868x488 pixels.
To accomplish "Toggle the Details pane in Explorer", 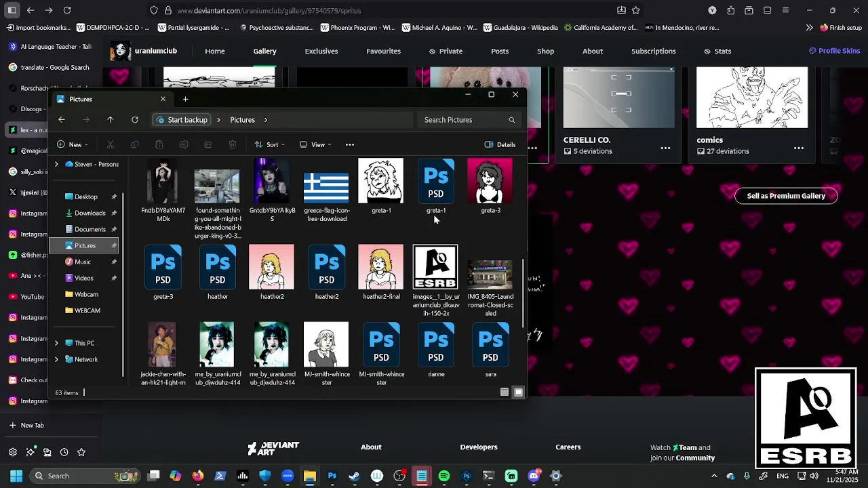I will click(x=500, y=144).
